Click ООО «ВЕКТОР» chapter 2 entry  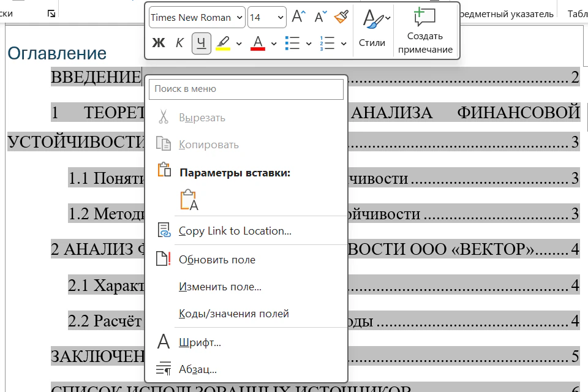(471, 249)
